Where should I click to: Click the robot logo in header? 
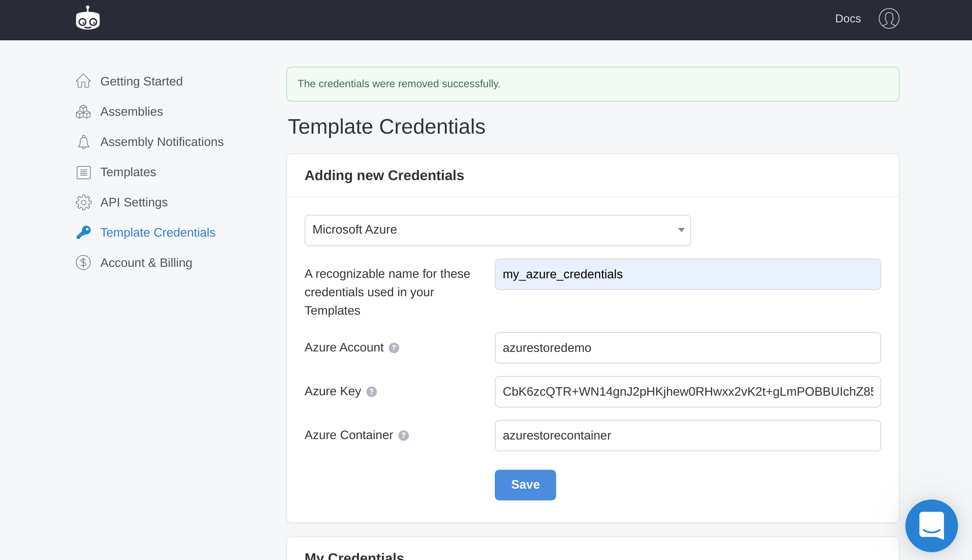coord(88,18)
